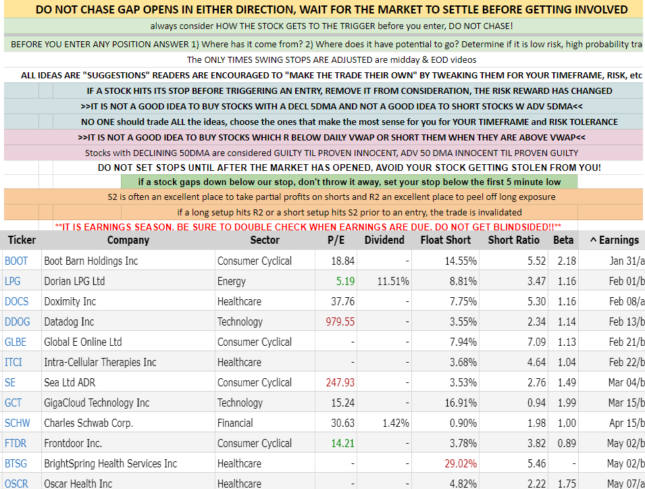Select company name Datadog Inc
The image size is (645, 489).
(69, 322)
